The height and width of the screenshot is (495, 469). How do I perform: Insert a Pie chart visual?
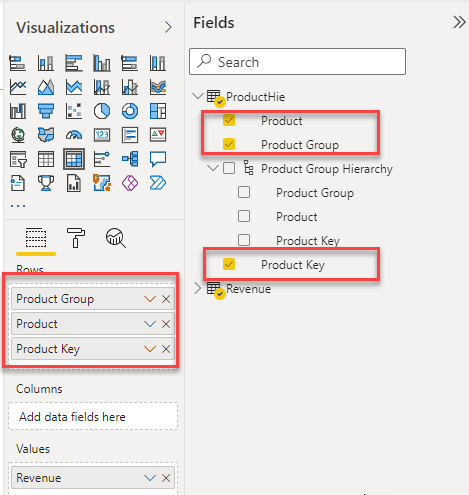coord(102,111)
